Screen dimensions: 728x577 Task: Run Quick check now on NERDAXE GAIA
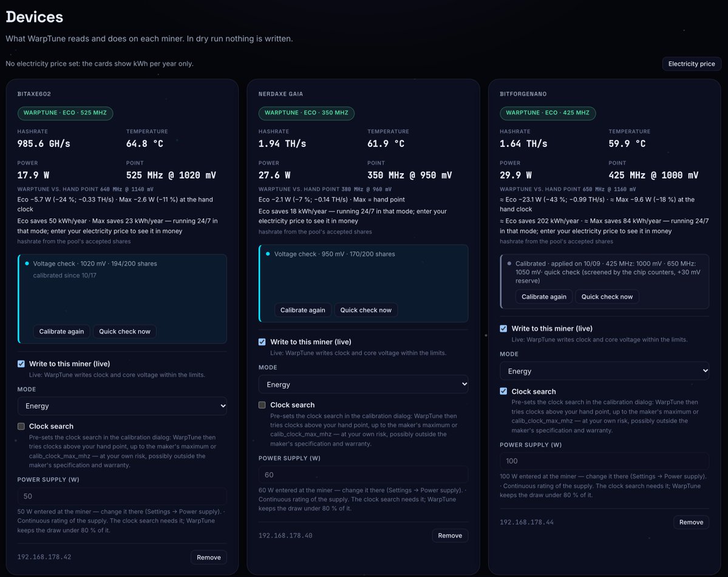(x=366, y=310)
